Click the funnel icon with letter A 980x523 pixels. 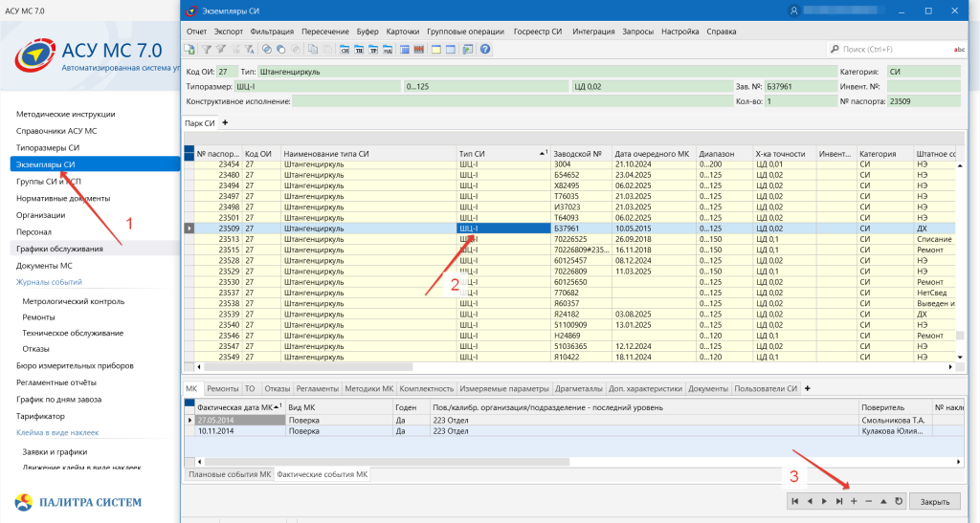[x=249, y=50]
